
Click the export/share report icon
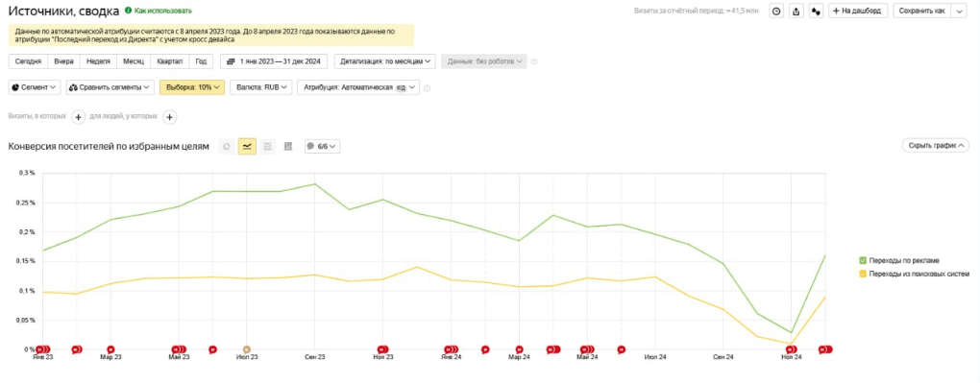coord(796,12)
